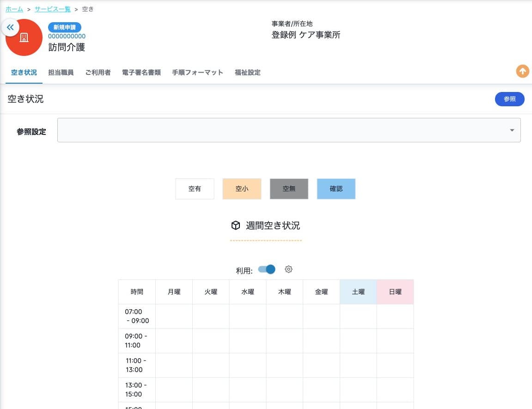The image size is (532, 409).
Task: Click the 新規申請 badge
Action: tap(64, 27)
